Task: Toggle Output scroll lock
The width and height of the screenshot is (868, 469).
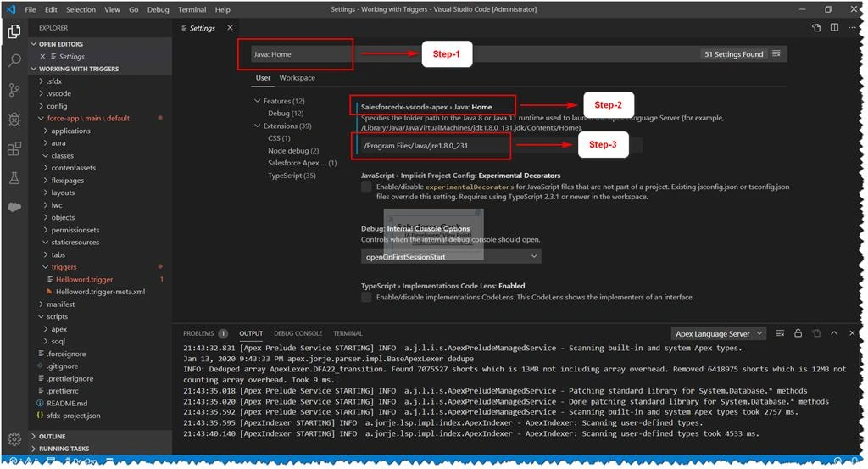Action: [x=798, y=333]
